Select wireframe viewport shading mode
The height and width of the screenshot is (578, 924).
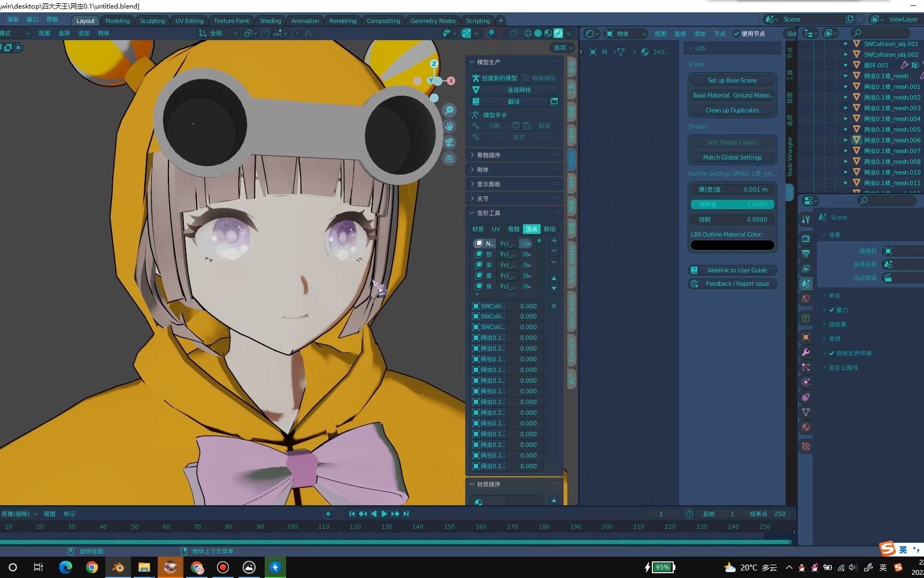pyautogui.click(x=528, y=33)
